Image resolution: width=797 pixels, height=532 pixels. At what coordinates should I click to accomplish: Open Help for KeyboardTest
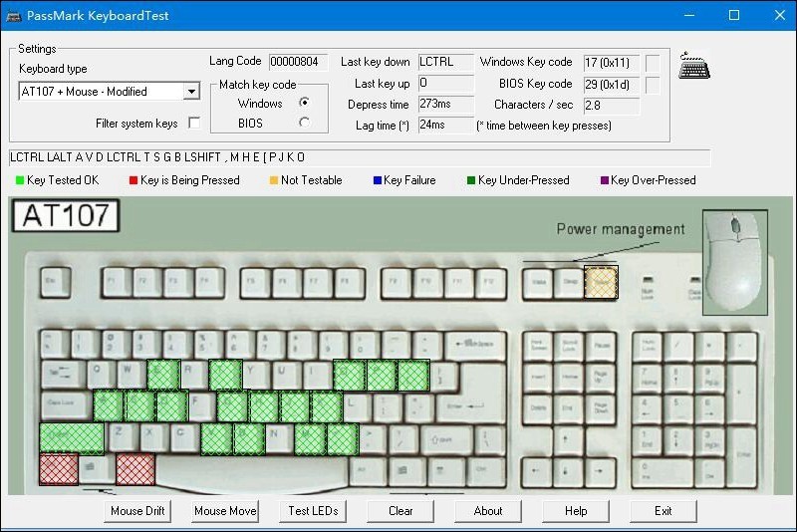(x=576, y=511)
